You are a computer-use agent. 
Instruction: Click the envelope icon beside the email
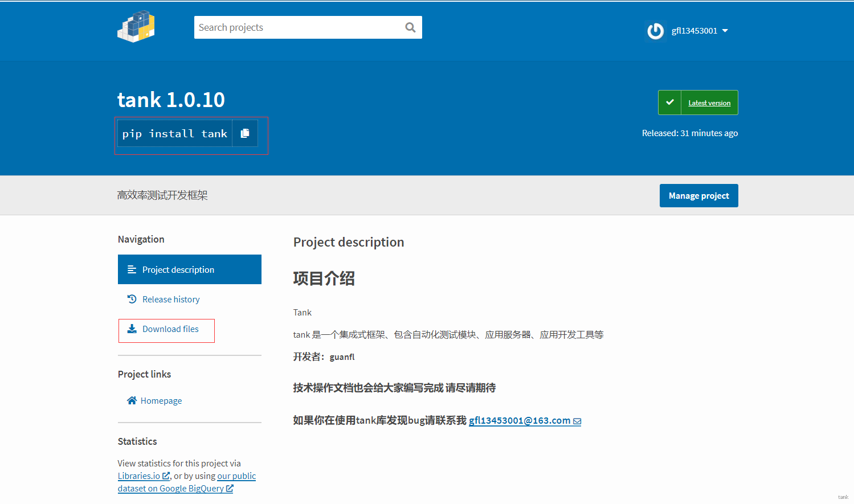tap(577, 421)
